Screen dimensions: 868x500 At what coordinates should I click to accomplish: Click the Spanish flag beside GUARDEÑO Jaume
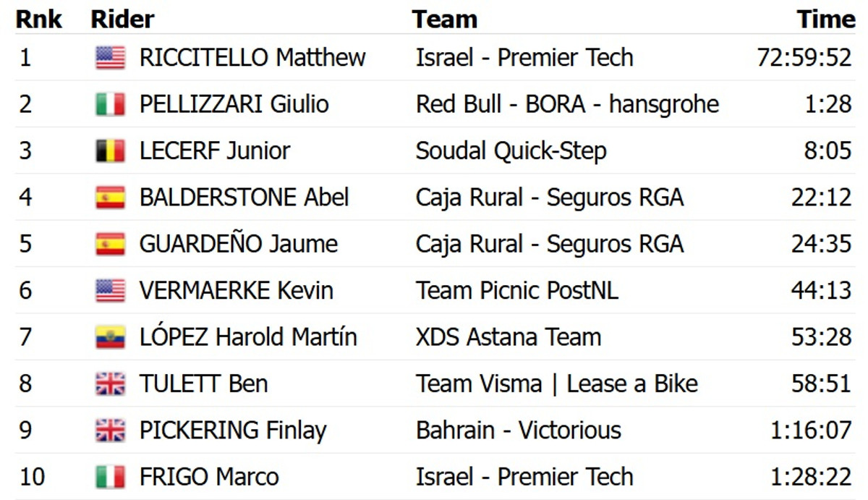pos(110,244)
